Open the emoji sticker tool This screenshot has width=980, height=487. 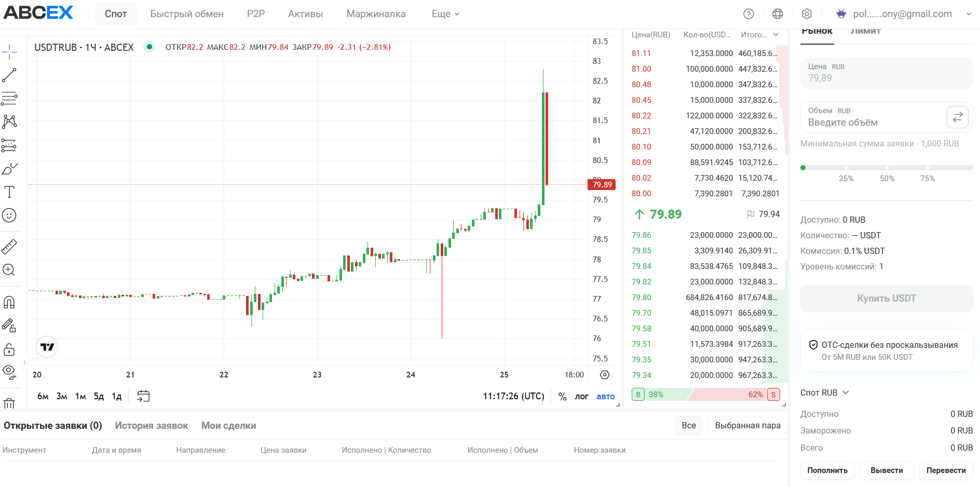[x=9, y=215]
